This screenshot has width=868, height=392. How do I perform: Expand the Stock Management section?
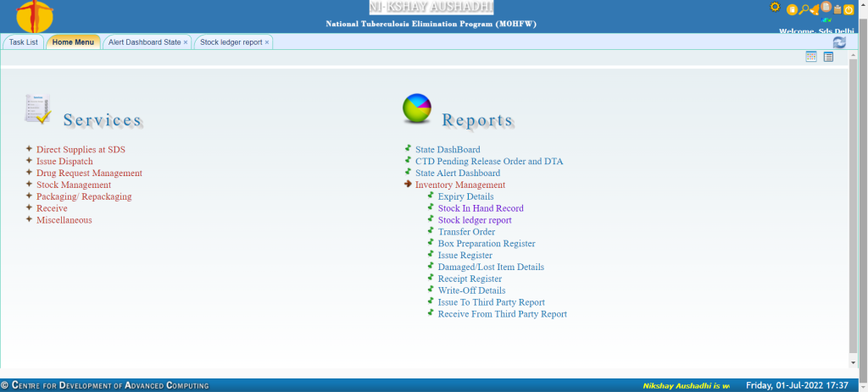click(74, 185)
